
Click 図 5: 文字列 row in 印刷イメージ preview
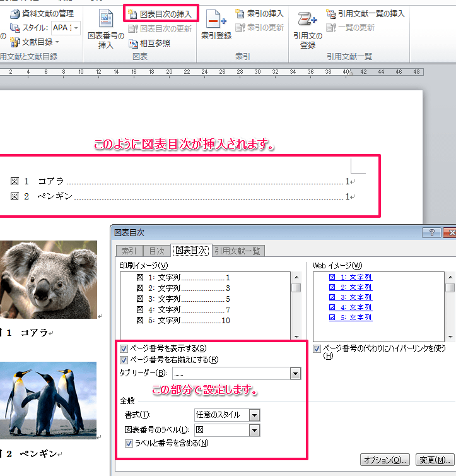click(x=183, y=321)
